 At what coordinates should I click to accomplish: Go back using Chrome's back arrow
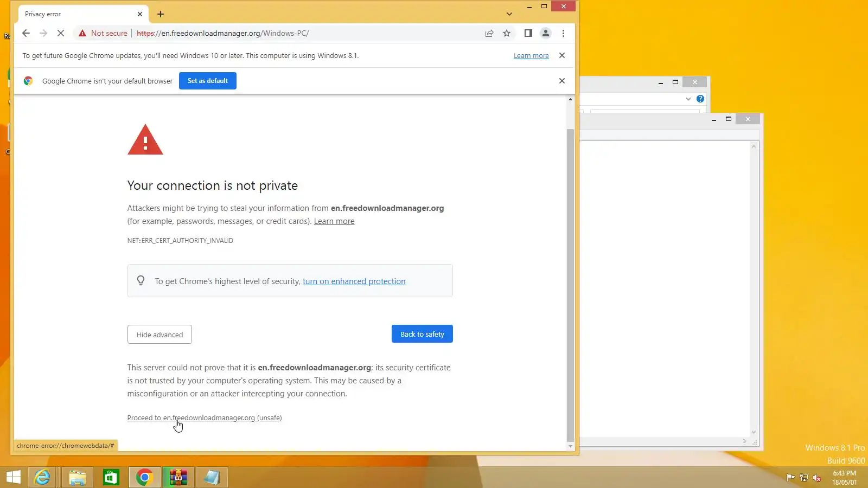point(25,33)
